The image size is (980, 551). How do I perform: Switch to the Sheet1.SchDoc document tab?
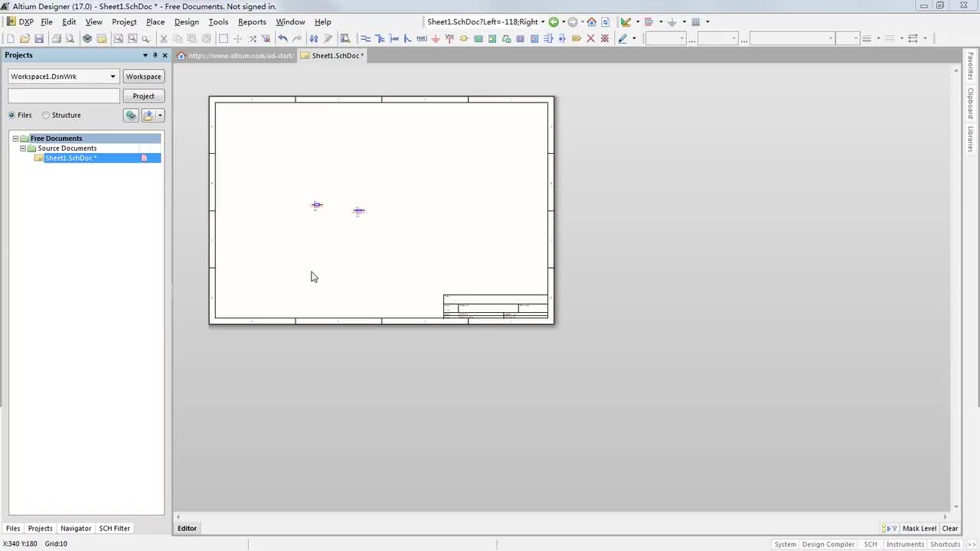pos(332,55)
